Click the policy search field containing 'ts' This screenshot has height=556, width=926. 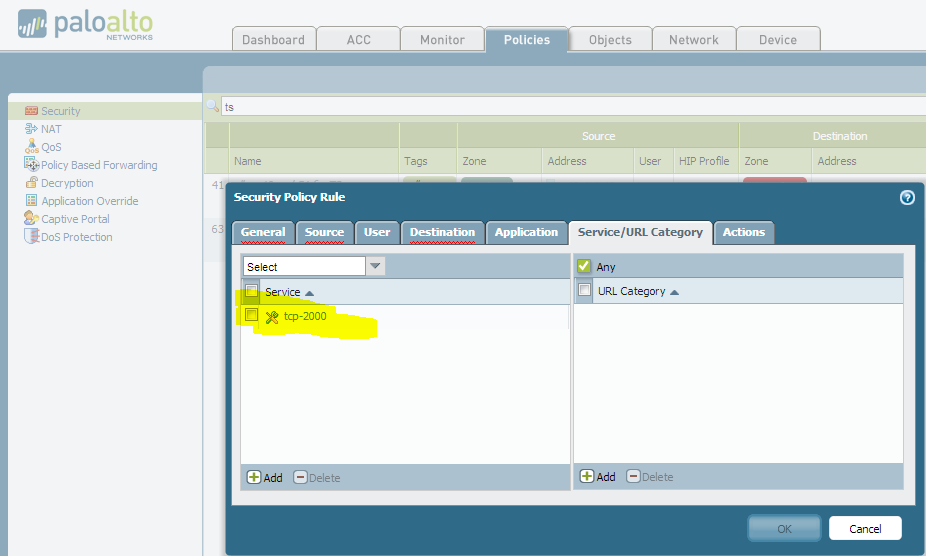pos(573,106)
